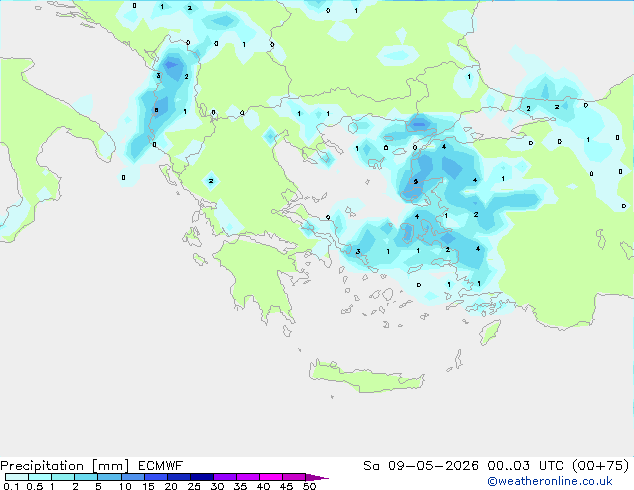Click the 0.5–1 mm legend swatch

tap(40, 477)
